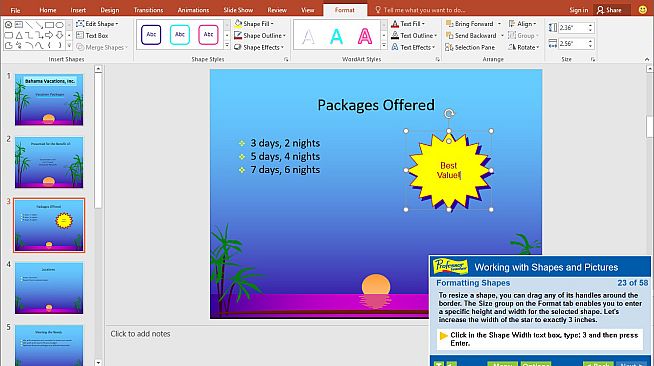Apply the pink outline shape style
The image size is (654, 366).
pos(208,35)
